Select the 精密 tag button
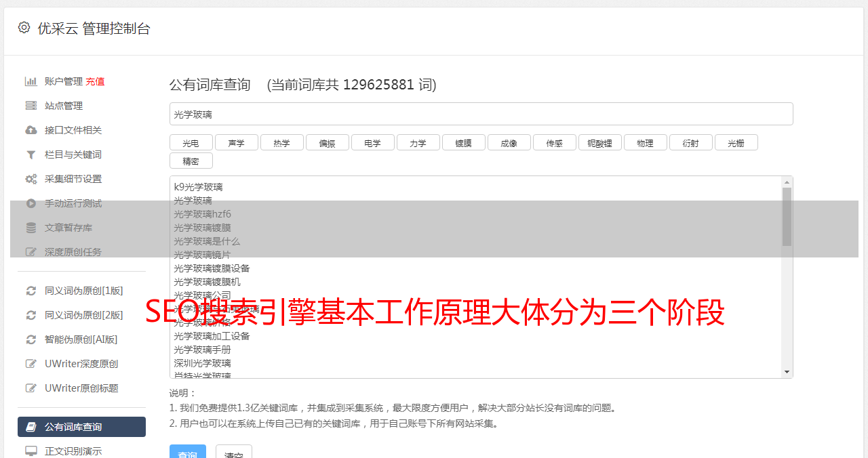 click(x=191, y=161)
